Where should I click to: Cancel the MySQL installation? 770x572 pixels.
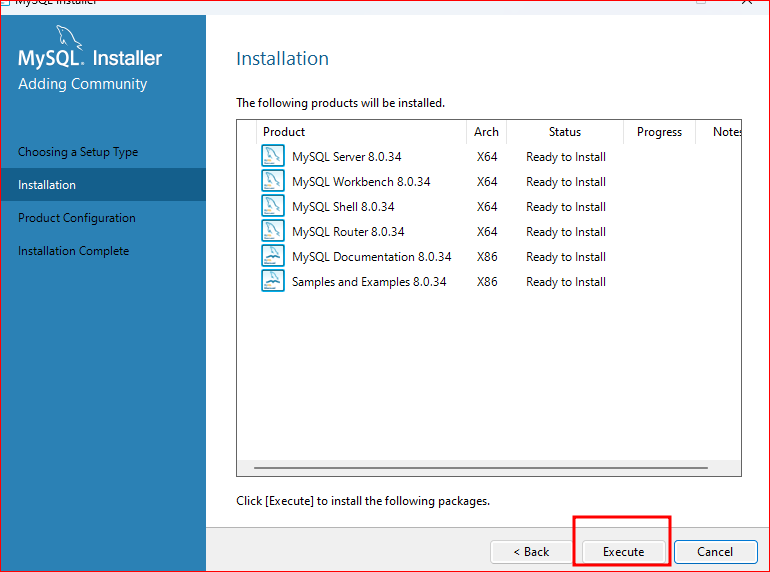coord(715,552)
